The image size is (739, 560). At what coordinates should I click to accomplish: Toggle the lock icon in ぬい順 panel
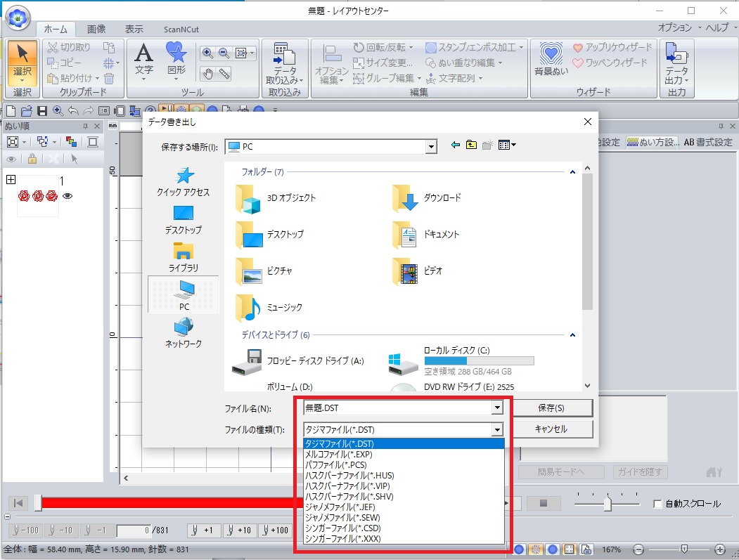point(32,159)
